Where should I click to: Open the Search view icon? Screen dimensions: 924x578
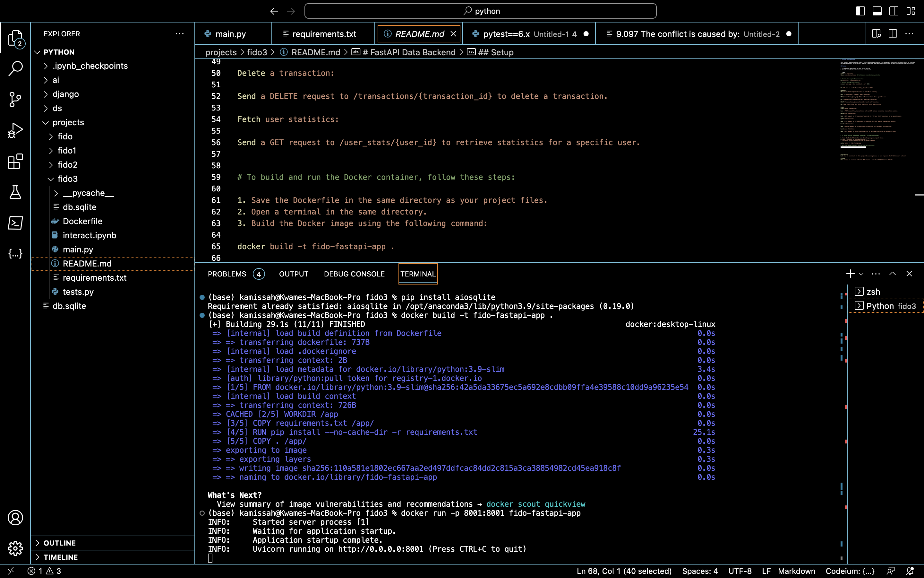coord(15,69)
